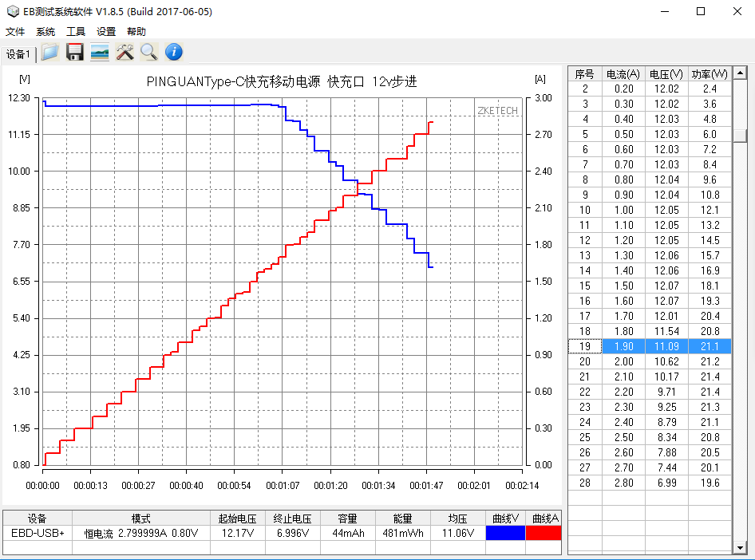Click voltage cell 11.54 in row 18
The width and height of the screenshot is (755, 560).
point(666,332)
